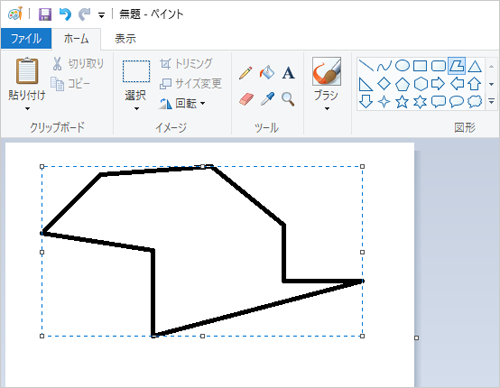Select the Right arrow shape
500x388 pixels.
pos(438,84)
